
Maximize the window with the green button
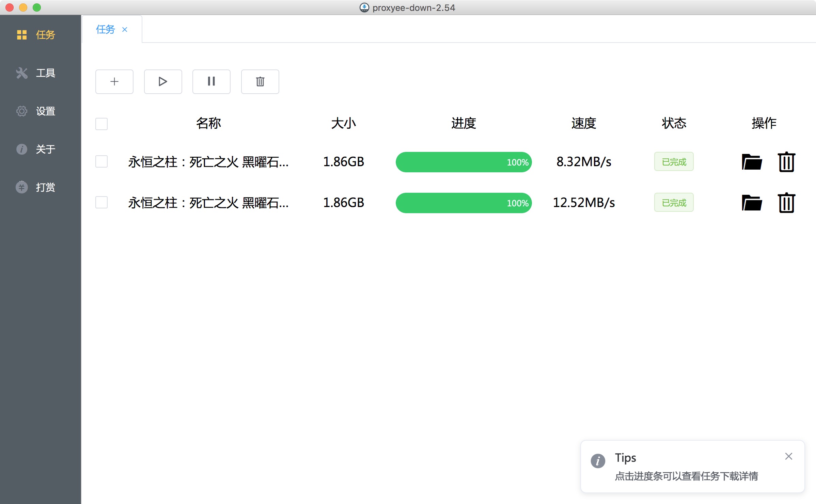click(37, 7)
